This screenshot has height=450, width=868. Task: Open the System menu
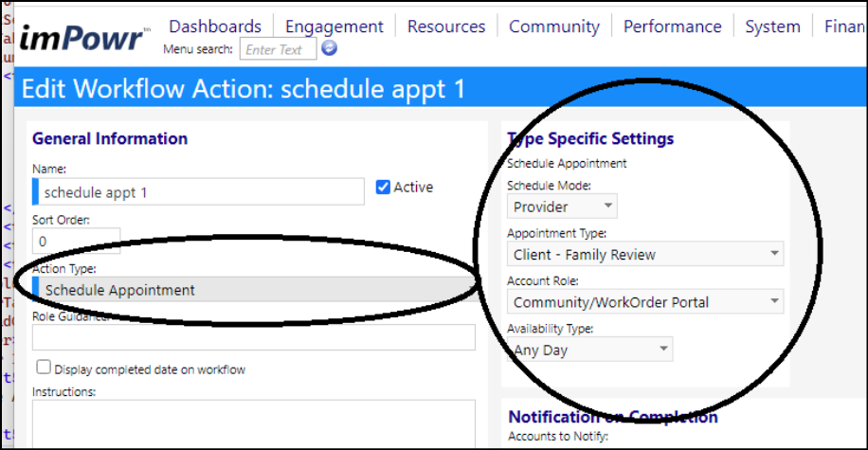click(x=773, y=27)
